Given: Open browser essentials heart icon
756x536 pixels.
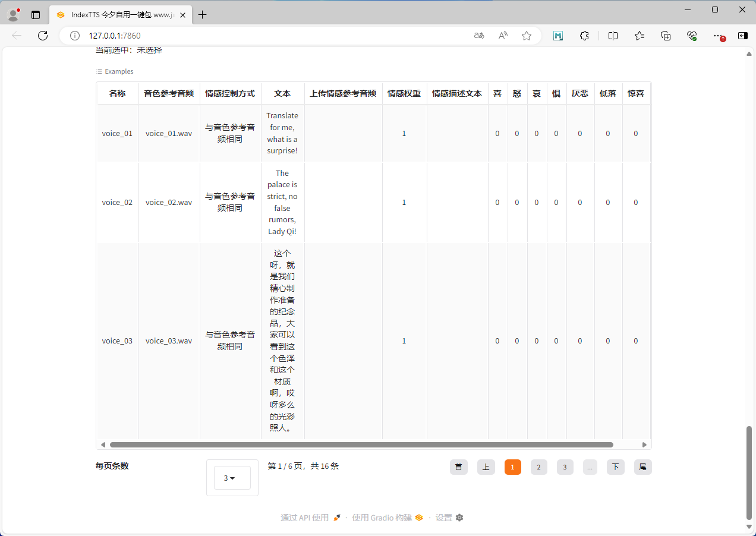Looking at the screenshot, I should pos(692,36).
